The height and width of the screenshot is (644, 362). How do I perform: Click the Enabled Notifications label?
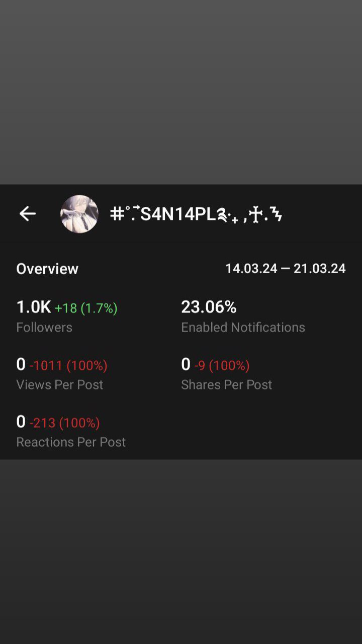point(243,328)
